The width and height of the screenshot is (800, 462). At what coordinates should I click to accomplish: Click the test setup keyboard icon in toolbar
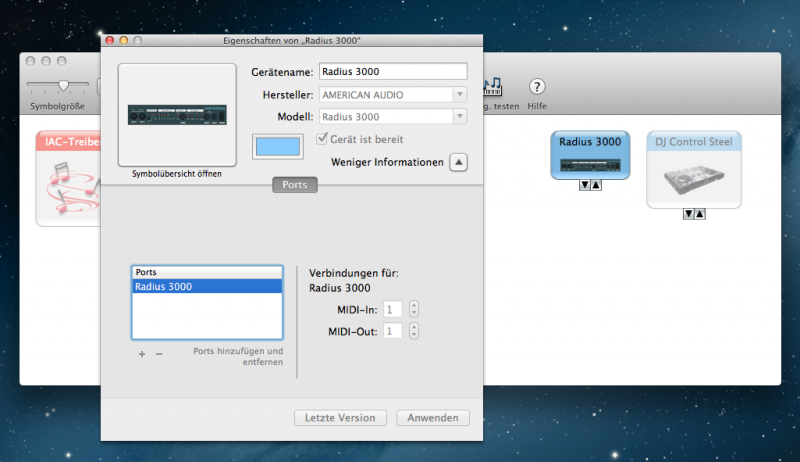(493, 87)
